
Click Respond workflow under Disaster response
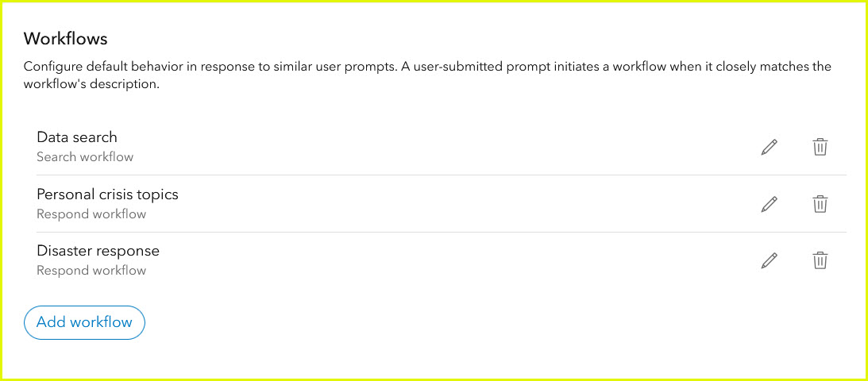tap(91, 271)
